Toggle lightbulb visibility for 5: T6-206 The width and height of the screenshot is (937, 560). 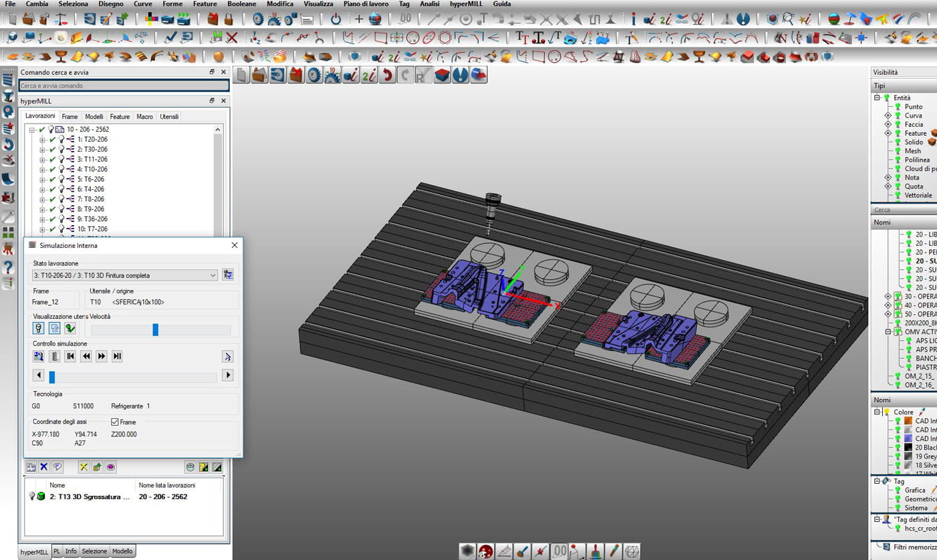coord(61,179)
